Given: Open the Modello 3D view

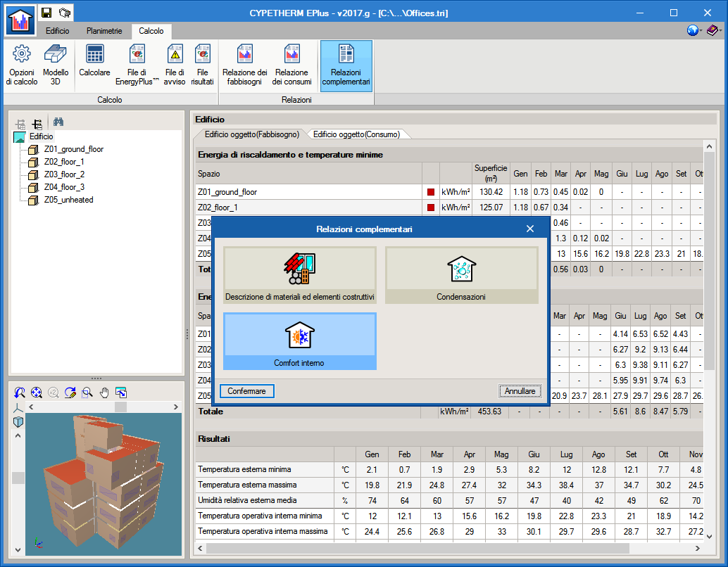Looking at the screenshot, I should tap(56, 65).
